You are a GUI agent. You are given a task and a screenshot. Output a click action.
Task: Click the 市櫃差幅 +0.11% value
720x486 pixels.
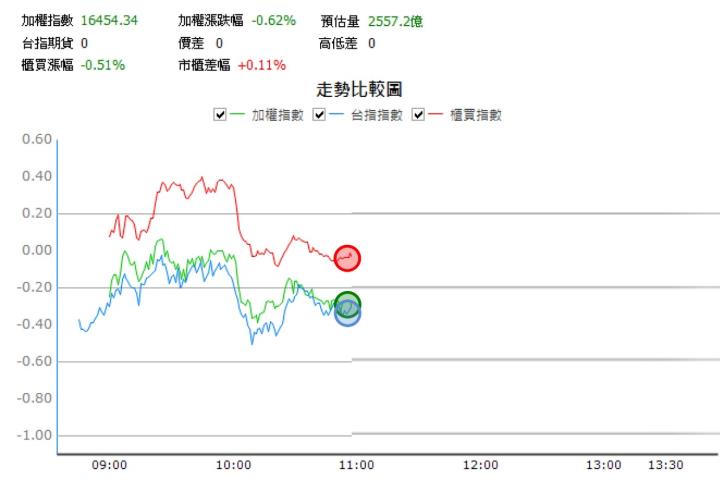[262, 65]
